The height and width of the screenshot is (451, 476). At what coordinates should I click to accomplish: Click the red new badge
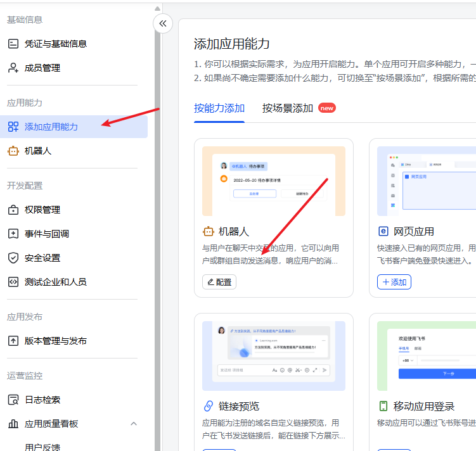click(327, 108)
